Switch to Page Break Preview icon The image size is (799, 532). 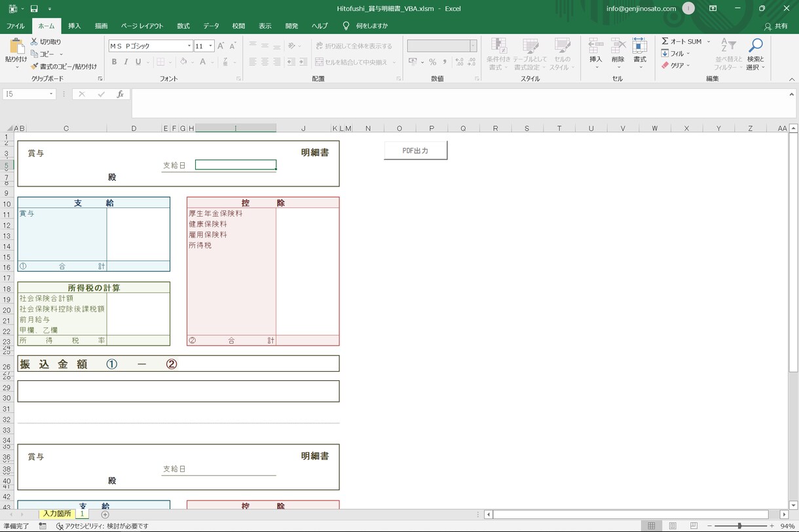click(694, 526)
